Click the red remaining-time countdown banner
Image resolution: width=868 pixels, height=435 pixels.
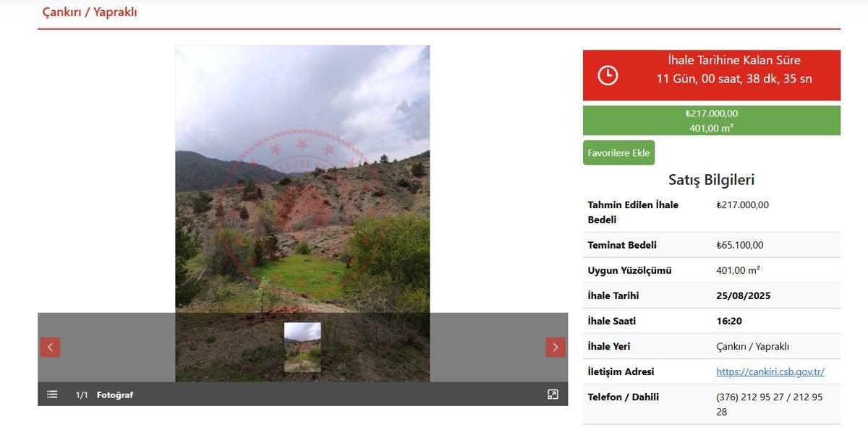[712, 75]
